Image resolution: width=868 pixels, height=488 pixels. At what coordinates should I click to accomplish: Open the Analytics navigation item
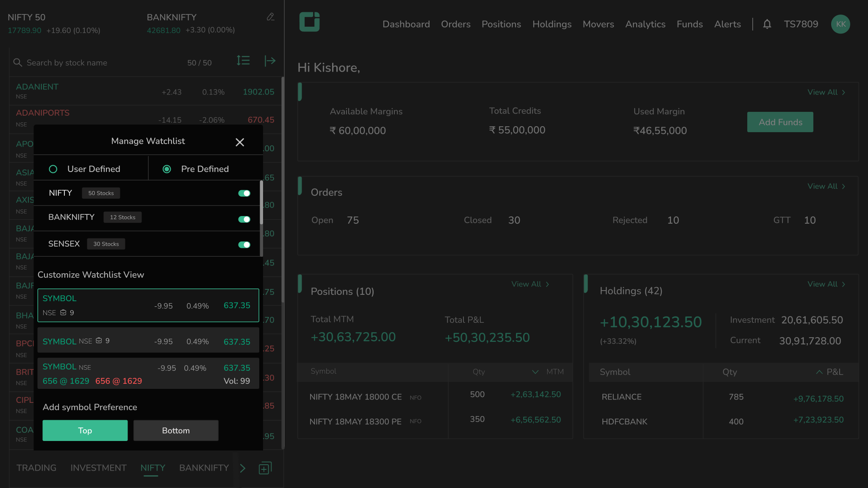tap(645, 24)
